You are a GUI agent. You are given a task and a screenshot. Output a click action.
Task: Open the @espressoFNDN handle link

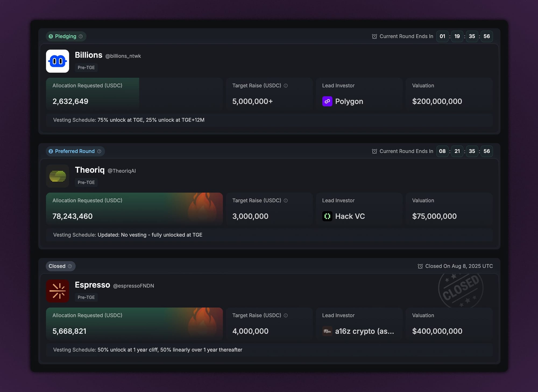[x=134, y=286]
